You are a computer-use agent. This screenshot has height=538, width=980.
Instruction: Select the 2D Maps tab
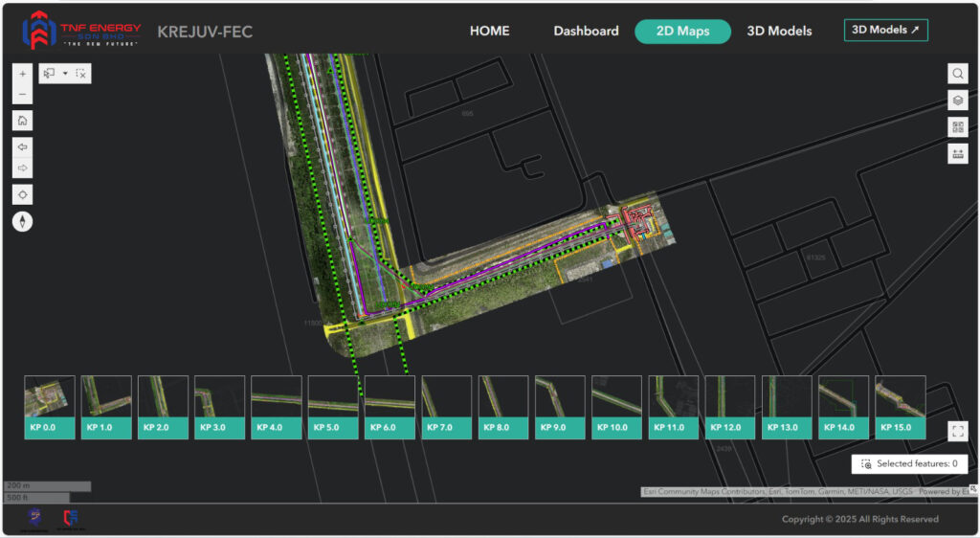click(682, 32)
